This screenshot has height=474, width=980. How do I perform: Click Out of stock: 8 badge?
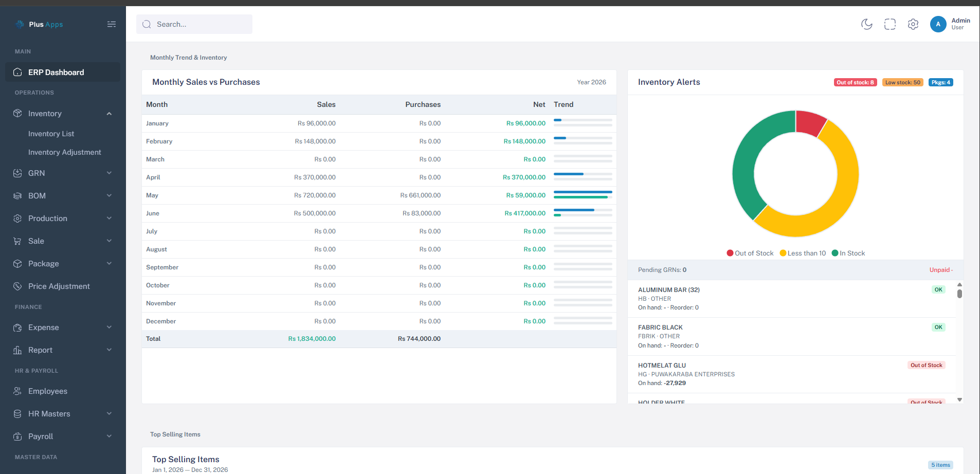coord(855,82)
